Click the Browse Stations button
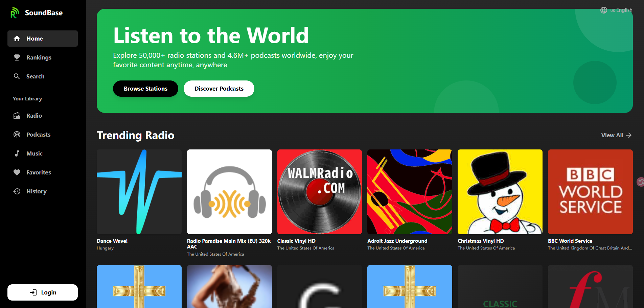The height and width of the screenshot is (308, 644). pos(145,88)
